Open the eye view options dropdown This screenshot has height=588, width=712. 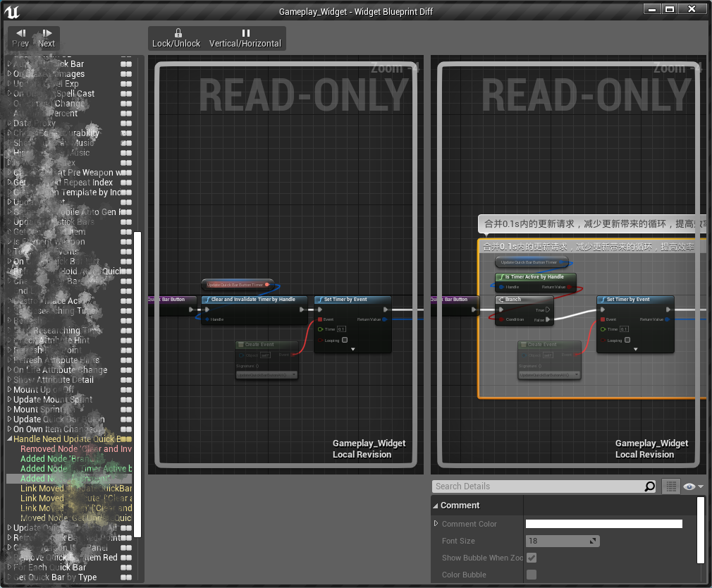click(x=694, y=486)
